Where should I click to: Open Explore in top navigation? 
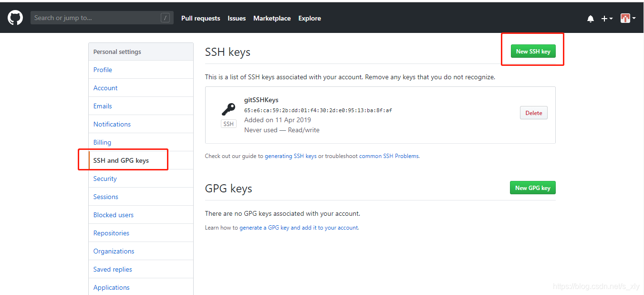310,18
